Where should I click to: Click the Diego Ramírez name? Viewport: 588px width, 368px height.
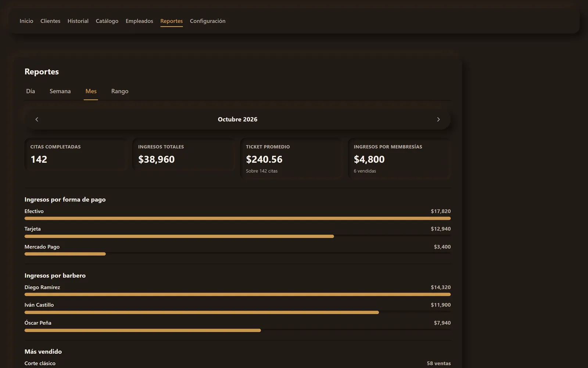(42, 287)
